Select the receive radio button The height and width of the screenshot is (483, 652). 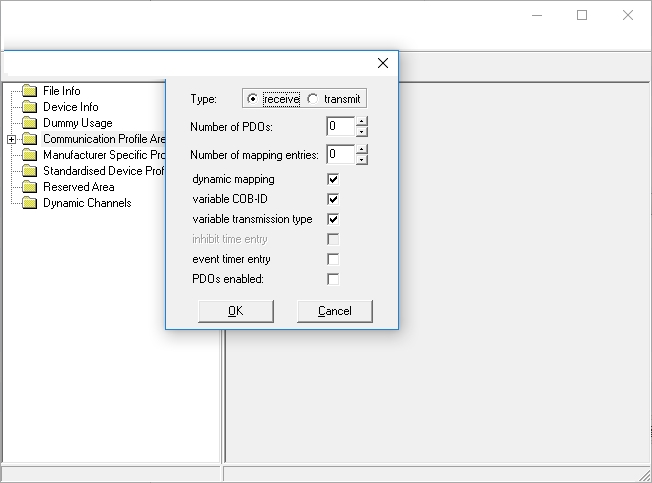click(x=252, y=99)
